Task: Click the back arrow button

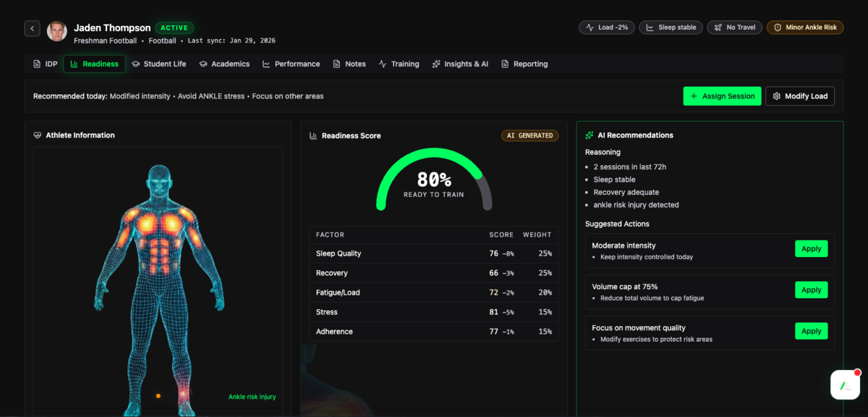Action: click(x=32, y=28)
